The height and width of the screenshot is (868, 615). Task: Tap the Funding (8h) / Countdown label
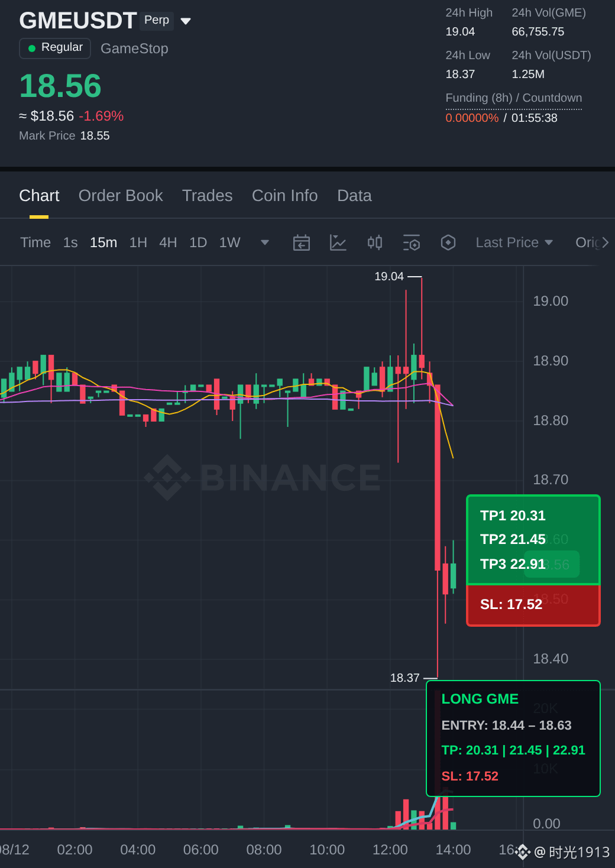(514, 98)
